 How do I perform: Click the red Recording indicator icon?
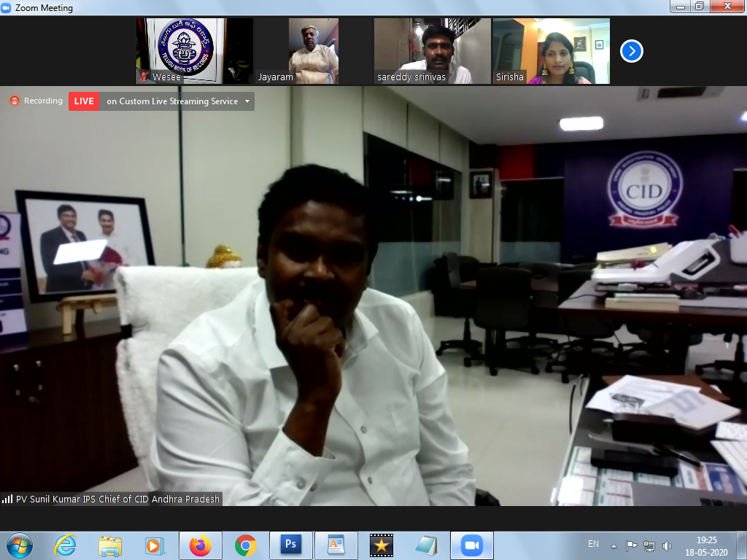pyautogui.click(x=15, y=101)
